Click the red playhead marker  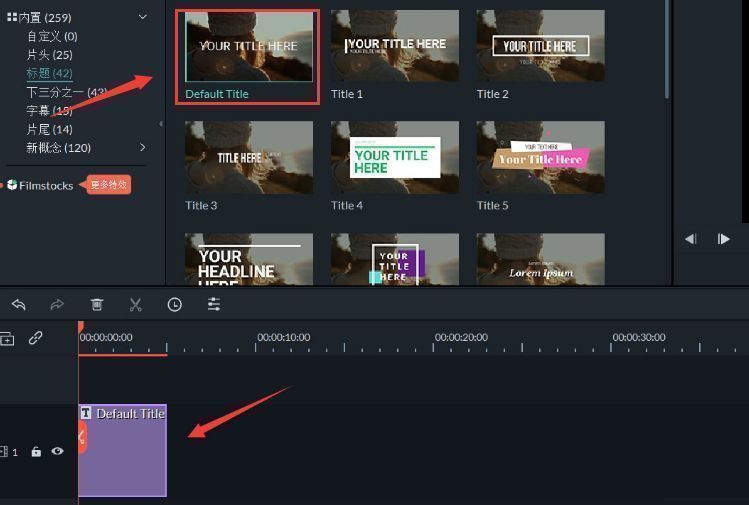(81, 326)
